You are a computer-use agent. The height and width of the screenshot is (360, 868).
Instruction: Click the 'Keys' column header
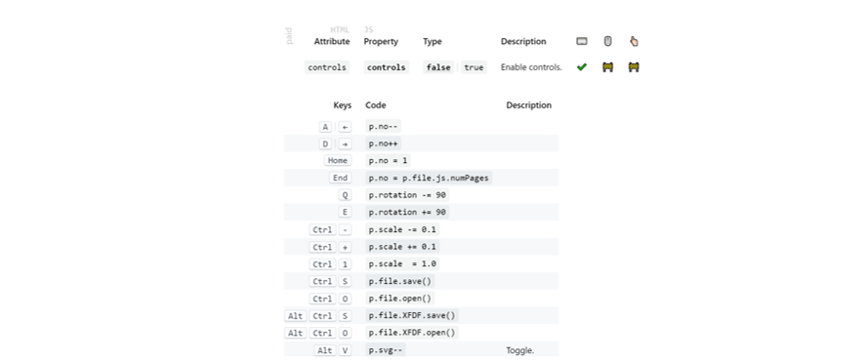click(x=342, y=105)
